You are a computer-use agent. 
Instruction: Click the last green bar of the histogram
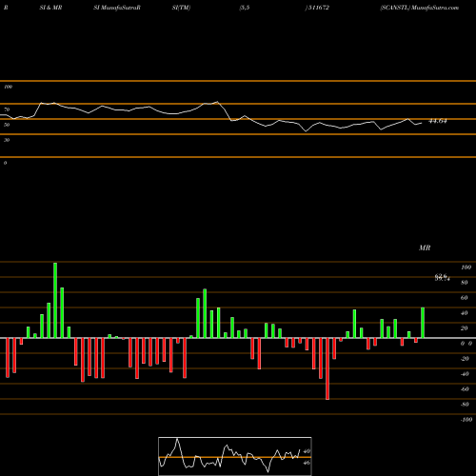click(x=423, y=323)
